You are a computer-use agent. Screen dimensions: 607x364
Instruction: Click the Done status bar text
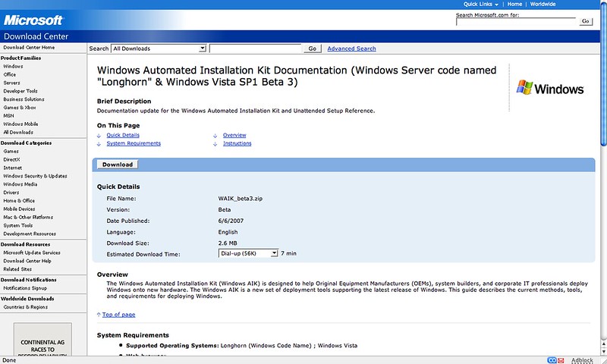point(9,360)
